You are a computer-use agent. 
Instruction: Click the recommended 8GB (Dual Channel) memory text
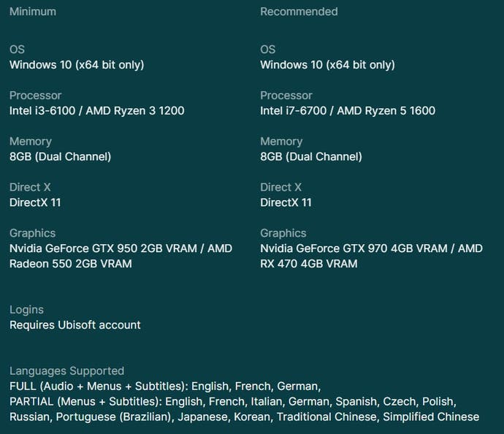(311, 156)
